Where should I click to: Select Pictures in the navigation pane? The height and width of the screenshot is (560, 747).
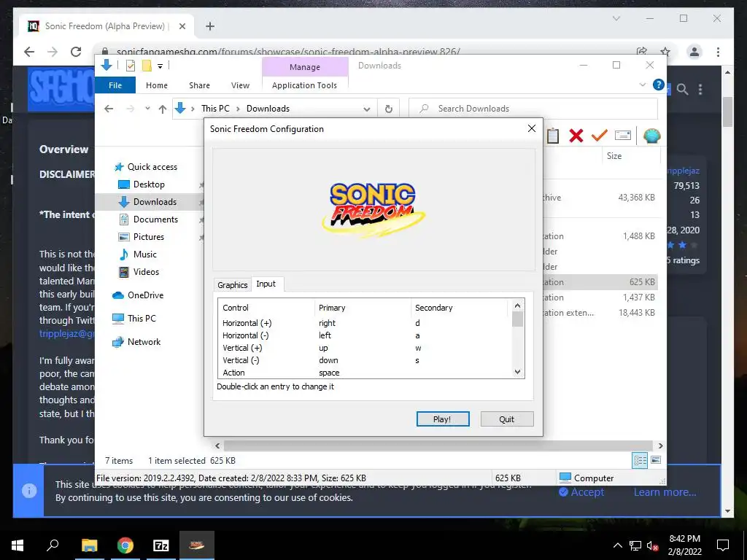[x=141, y=237]
